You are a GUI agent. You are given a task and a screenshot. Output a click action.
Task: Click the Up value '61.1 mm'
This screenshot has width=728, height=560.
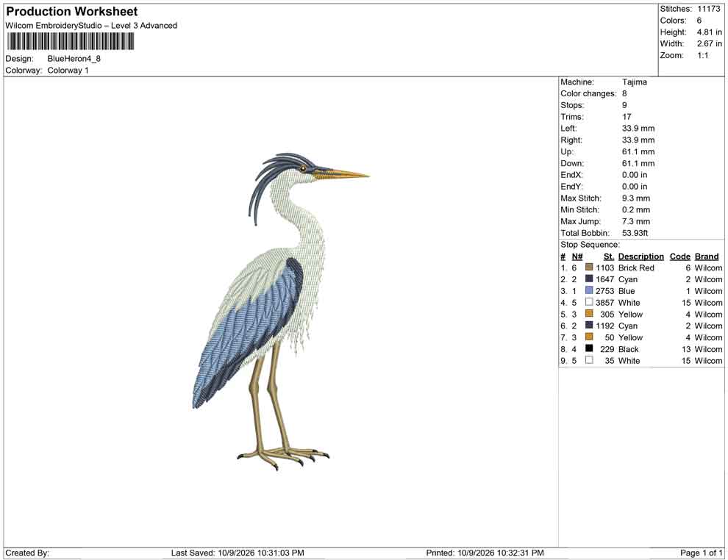coord(638,151)
